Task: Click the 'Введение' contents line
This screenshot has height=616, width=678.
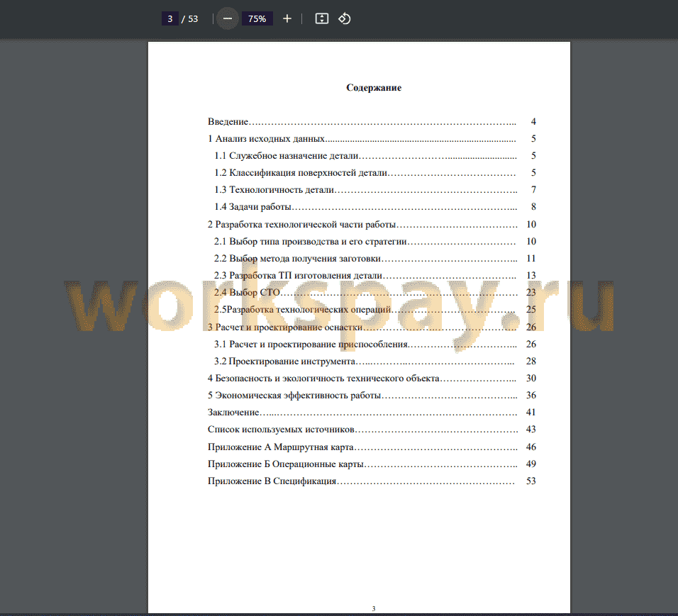Action: pyautogui.click(x=372, y=122)
